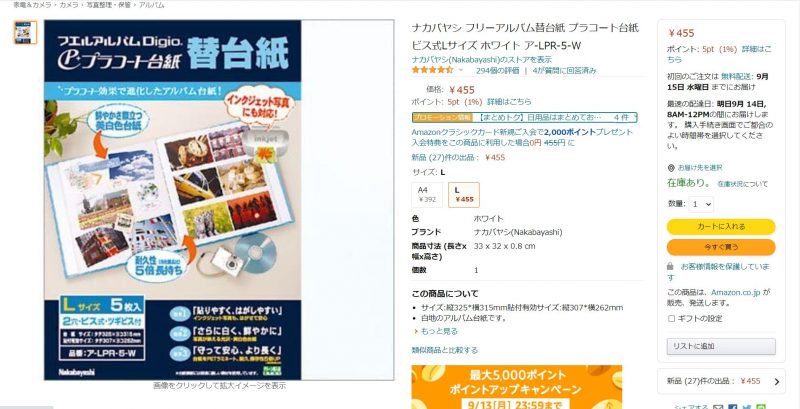Click the 今すぐ買う buy now button

721,247
